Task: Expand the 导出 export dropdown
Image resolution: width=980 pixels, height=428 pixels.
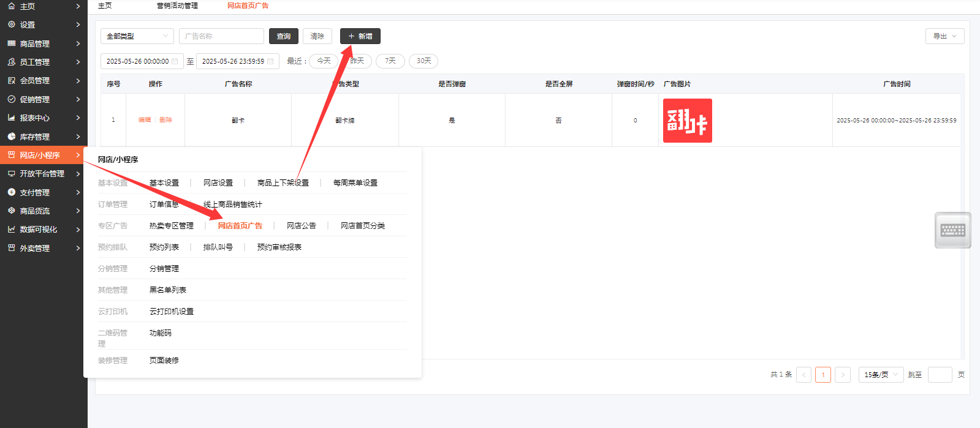Action: [944, 36]
